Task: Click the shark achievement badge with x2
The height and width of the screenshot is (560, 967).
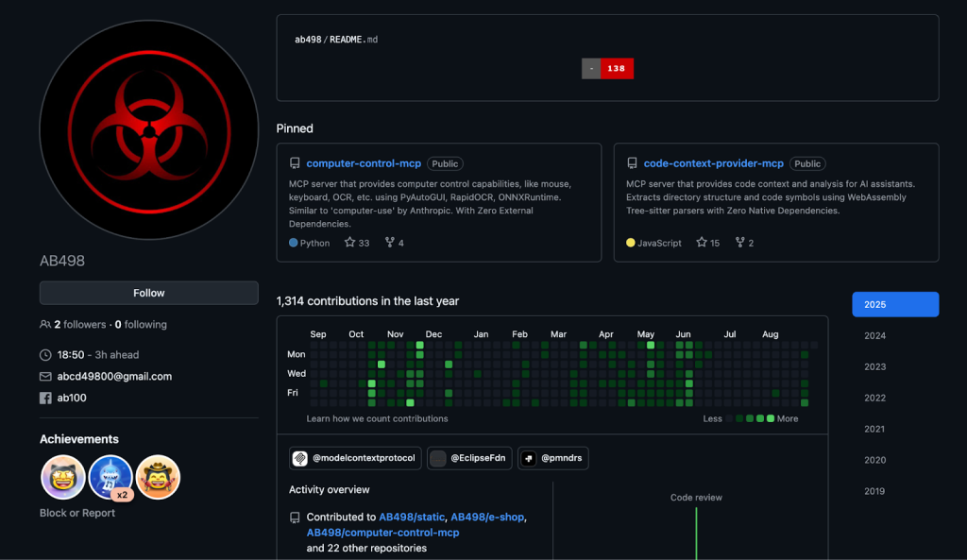Action: point(110,477)
